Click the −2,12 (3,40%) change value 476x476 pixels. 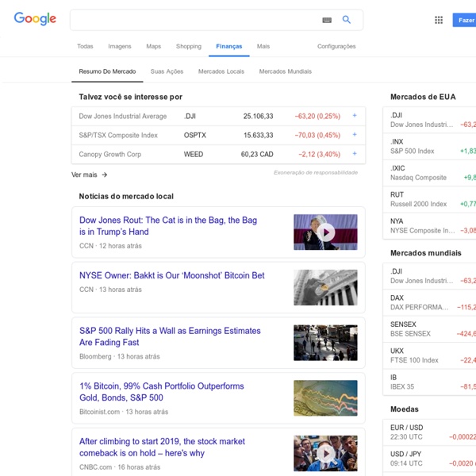[x=319, y=154]
